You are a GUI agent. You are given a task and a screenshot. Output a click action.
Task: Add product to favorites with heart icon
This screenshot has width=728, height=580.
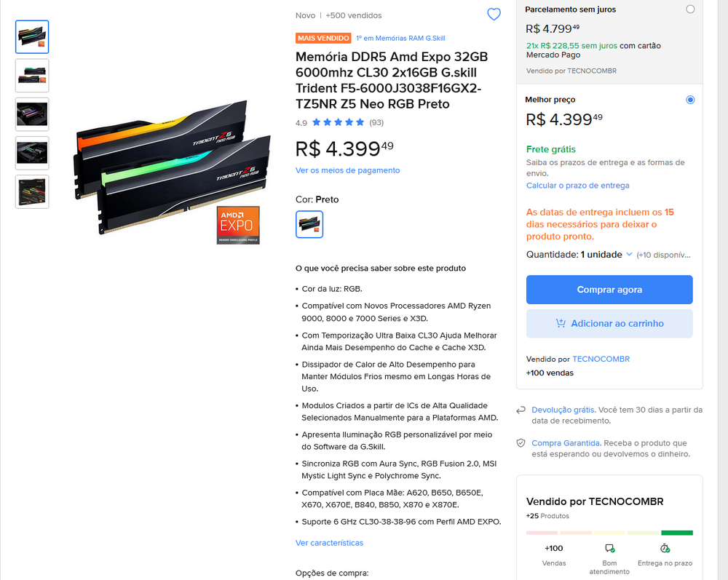[x=494, y=15]
